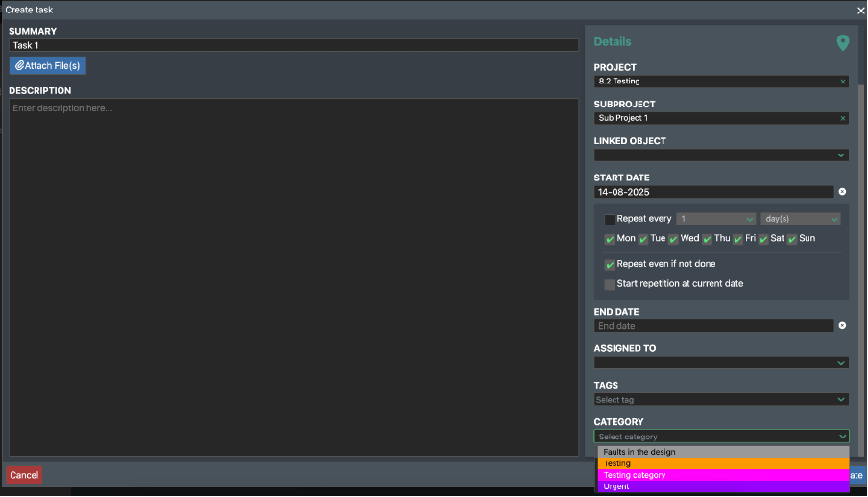Click the Details heading text
868x497 pixels.
tap(613, 42)
